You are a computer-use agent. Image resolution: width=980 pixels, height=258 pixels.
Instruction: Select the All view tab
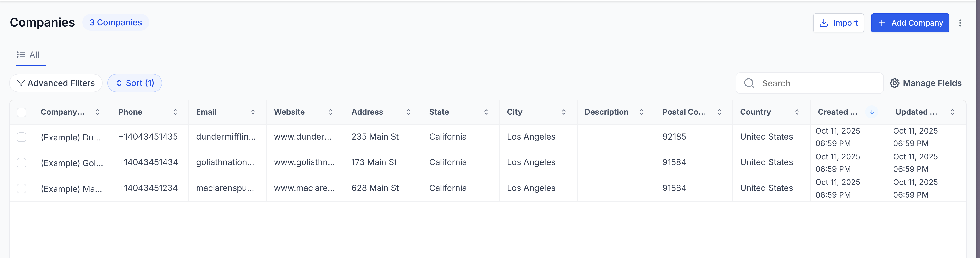[28, 55]
